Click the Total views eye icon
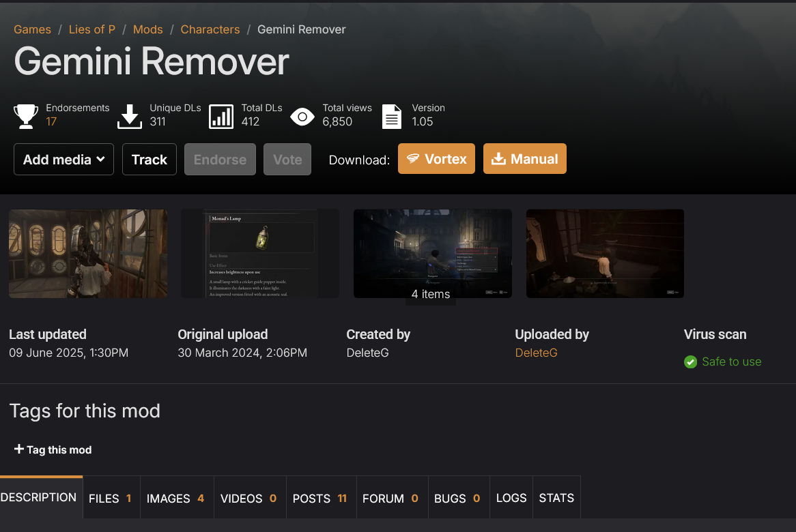This screenshot has width=796, height=532. click(302, 117)
